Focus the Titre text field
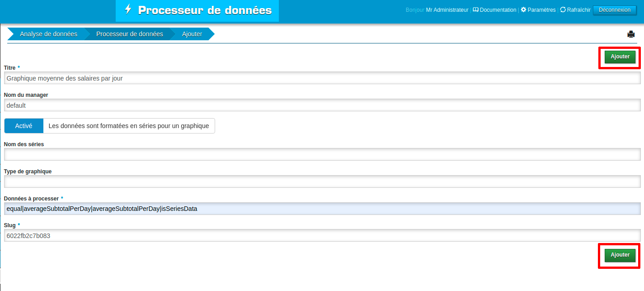Image resolution: width=644 pixels, height=291 pixels. (x=322, y=78)
